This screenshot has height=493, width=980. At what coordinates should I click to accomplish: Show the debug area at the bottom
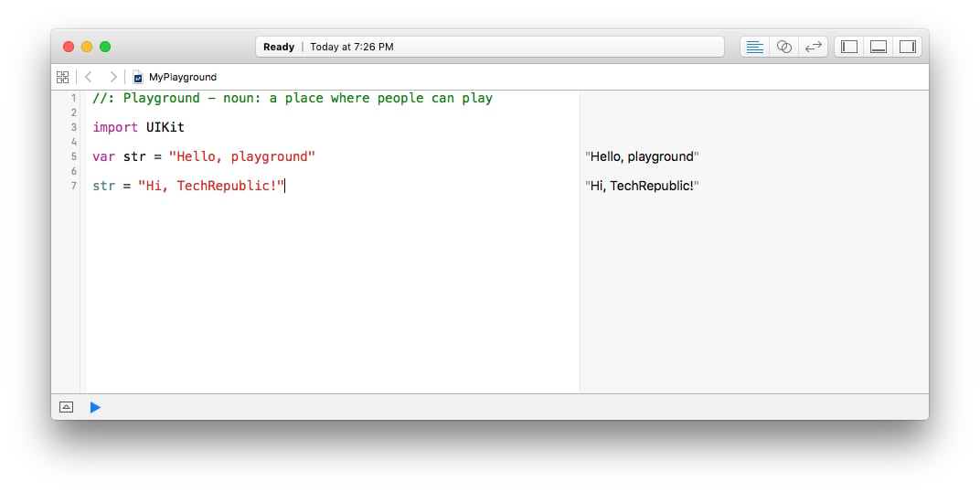[66, 407]
